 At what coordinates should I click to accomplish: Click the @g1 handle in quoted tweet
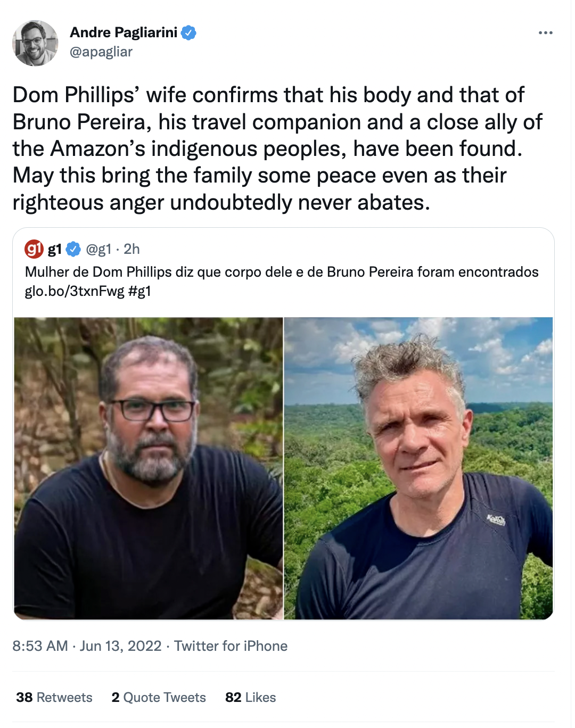pos(98,249)
